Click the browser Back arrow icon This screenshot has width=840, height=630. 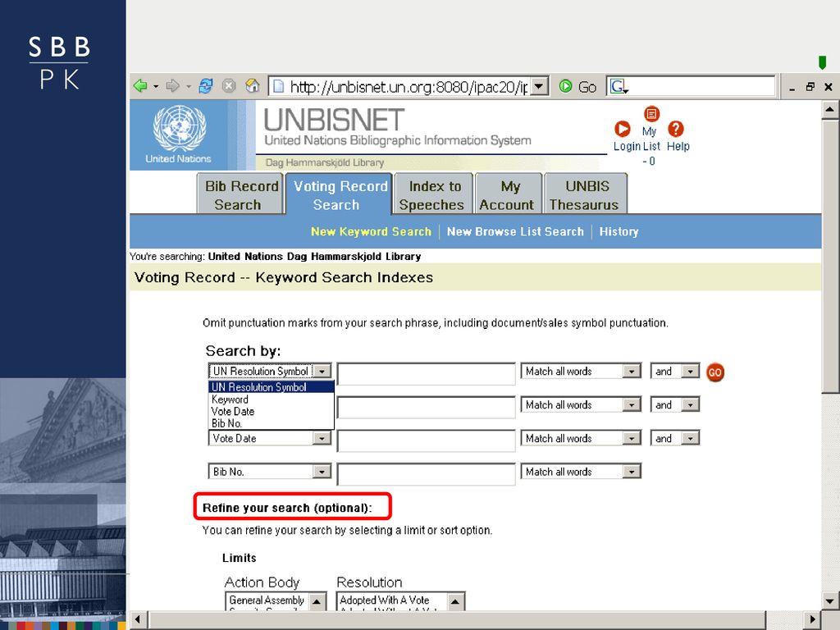tap(140, 85)
